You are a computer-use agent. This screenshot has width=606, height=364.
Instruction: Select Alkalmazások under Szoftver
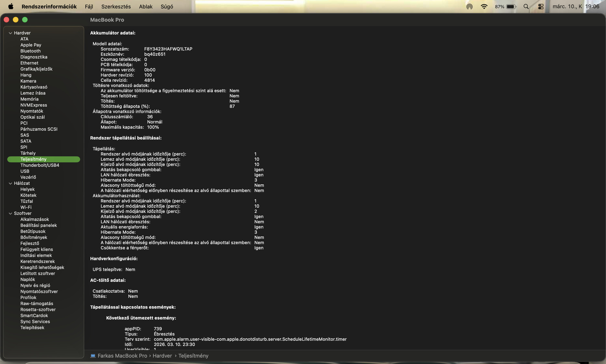[35, 219]
